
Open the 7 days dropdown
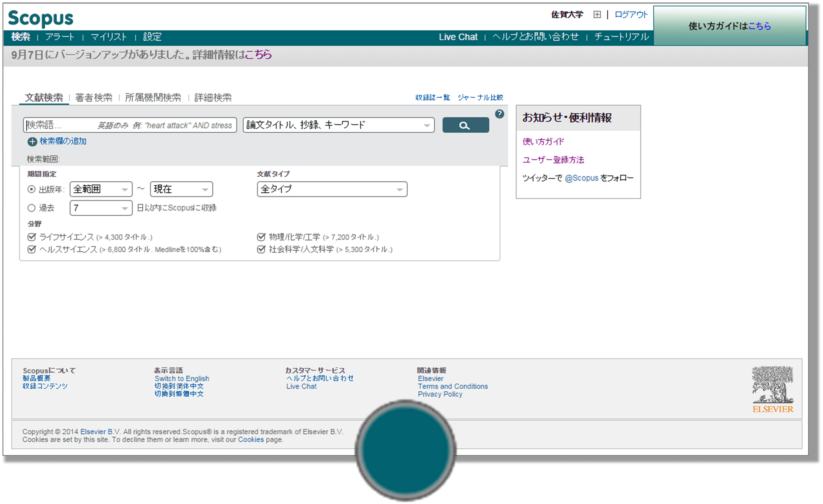[x=101, y=208]
